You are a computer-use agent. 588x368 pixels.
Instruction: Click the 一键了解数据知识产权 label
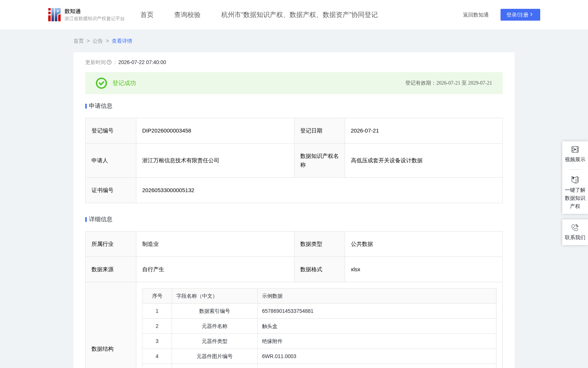click(575, 198)
